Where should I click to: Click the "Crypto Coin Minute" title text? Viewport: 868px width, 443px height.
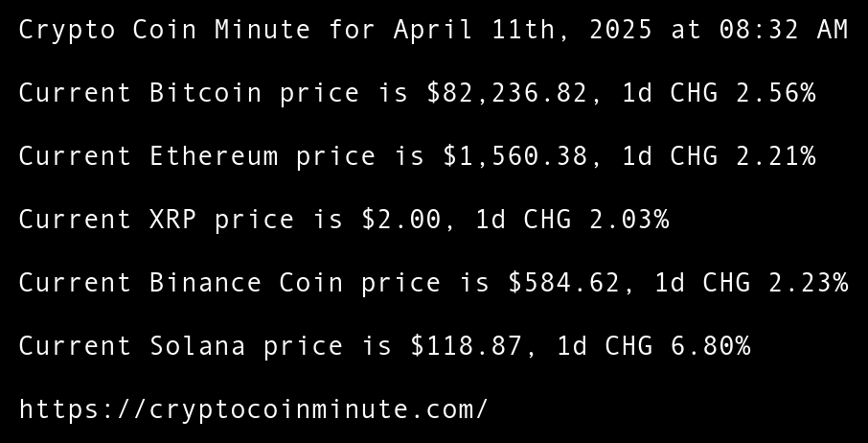tap(165, 30)
